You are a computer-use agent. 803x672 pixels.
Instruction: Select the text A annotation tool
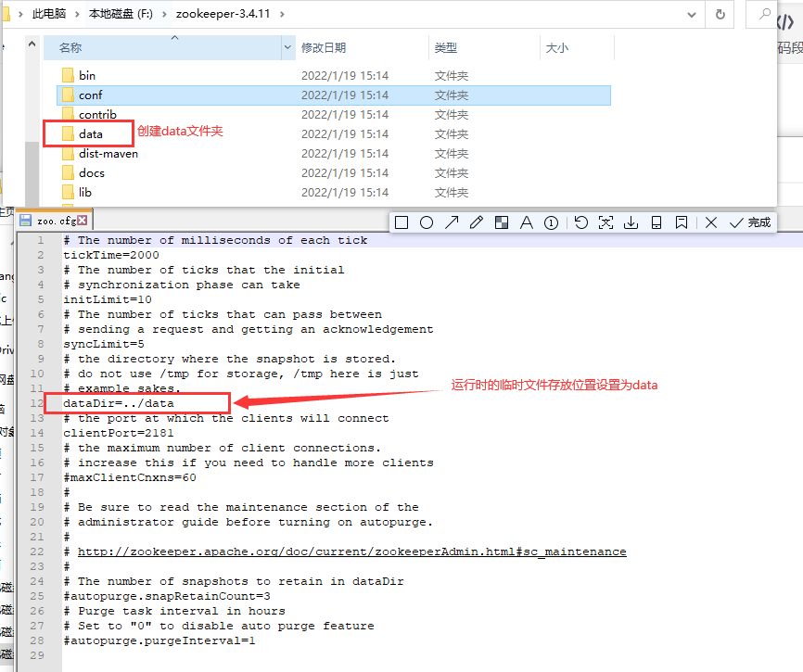(x=526, y=222)
